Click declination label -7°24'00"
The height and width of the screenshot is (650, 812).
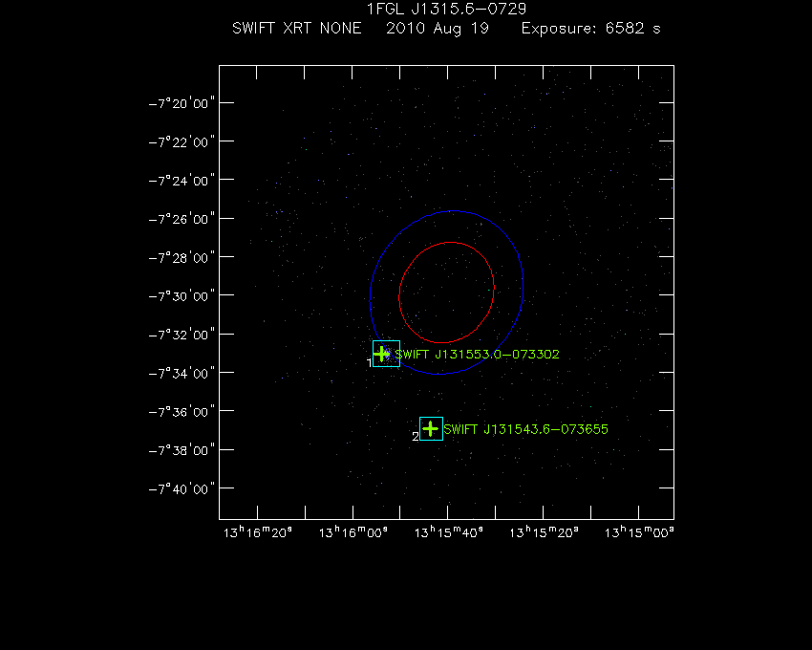[182, 181]
